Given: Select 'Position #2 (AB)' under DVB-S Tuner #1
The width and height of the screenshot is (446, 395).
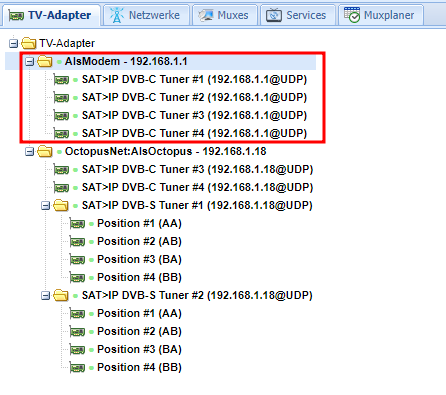Looking at the screenshot, I should tap(139, 242).
